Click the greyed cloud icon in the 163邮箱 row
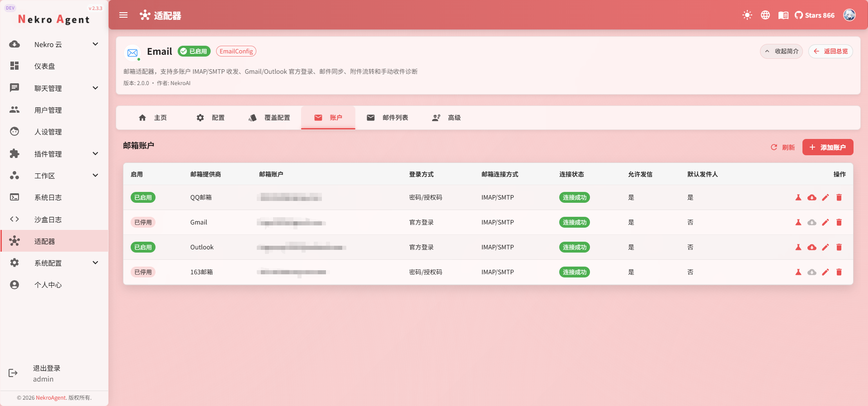Image resolution: width=868 pixels, height=406 pixels. (x=812, y=272)
